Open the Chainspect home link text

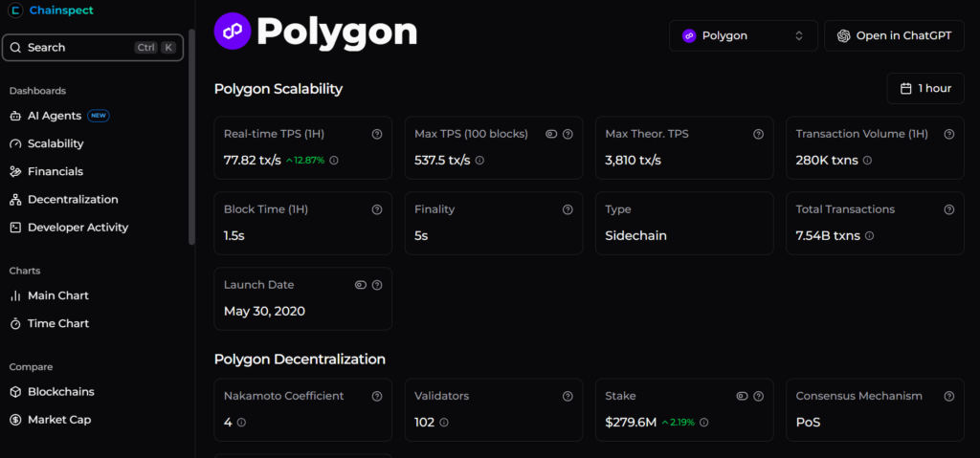point(61,11)
